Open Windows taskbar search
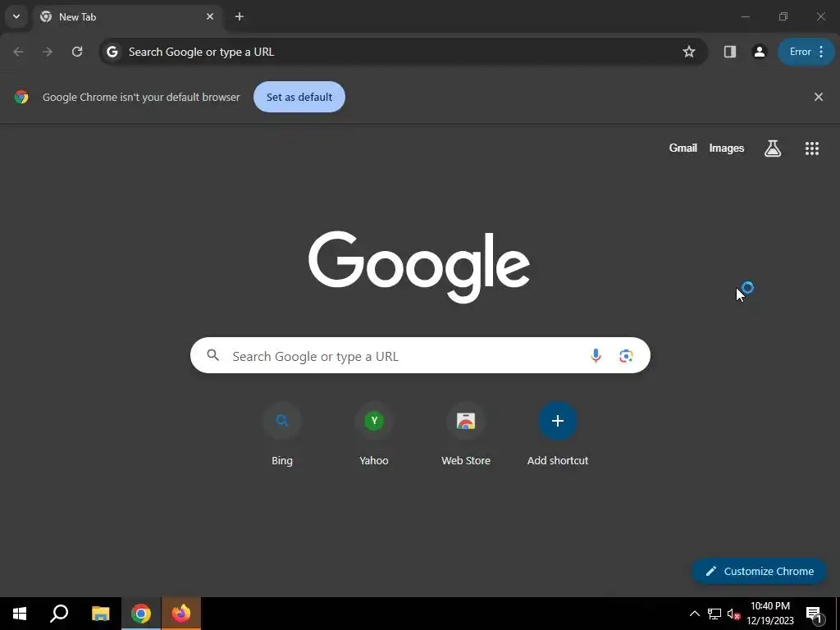The height and width of the screenshot is (630, 840). click(x=59, y=614)
